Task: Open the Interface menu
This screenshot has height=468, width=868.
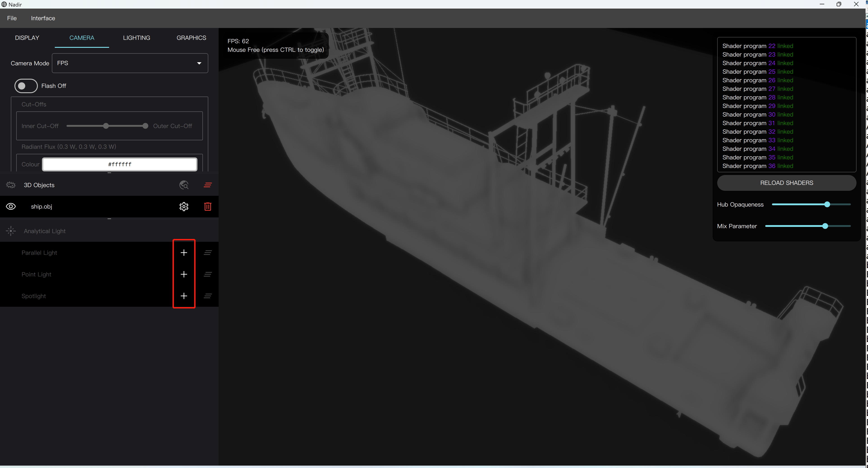Action: click(x=43, y=18)
